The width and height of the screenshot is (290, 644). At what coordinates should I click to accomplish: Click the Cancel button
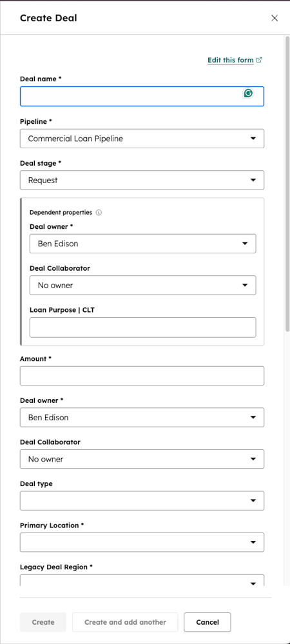point(208,622)
